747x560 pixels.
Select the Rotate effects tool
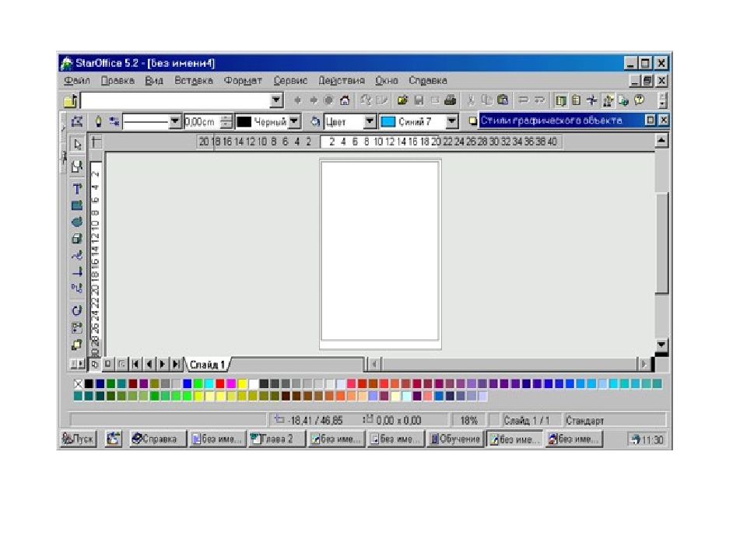pyautogui.click(x=77, y=310)
